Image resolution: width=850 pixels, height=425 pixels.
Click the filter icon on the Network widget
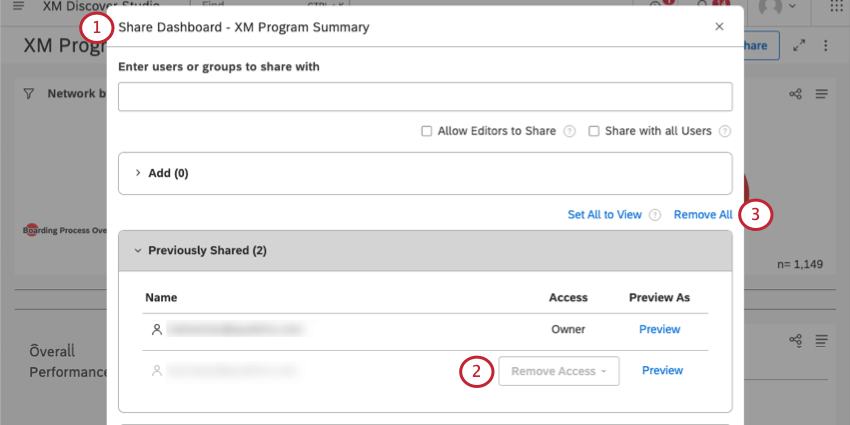[28, 93]
